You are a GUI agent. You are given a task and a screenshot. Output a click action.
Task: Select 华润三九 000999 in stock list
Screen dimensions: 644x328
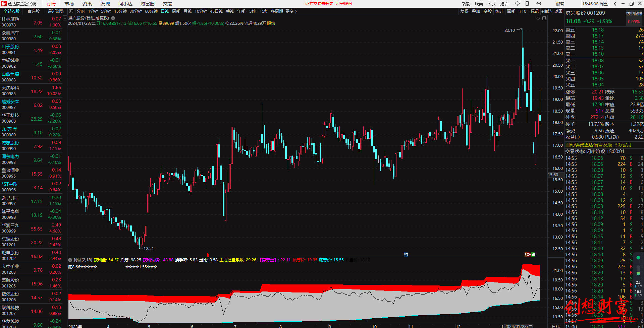[31, 228]
